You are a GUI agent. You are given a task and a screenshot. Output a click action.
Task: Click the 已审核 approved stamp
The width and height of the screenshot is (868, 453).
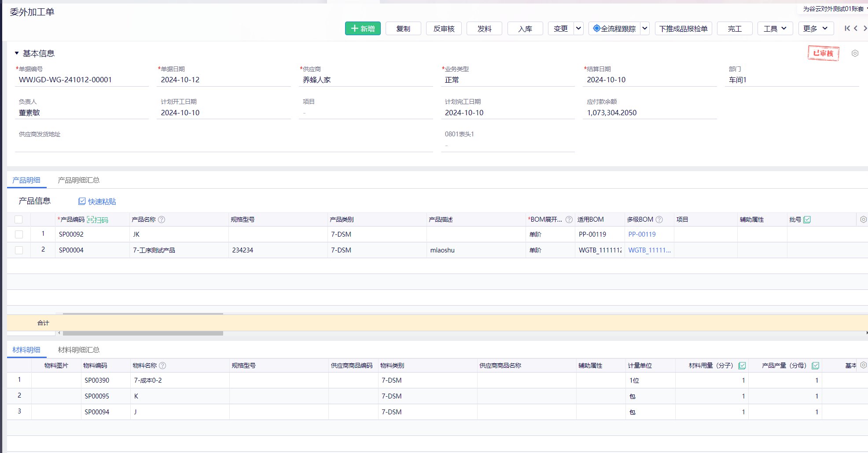[x=823, y=53]
